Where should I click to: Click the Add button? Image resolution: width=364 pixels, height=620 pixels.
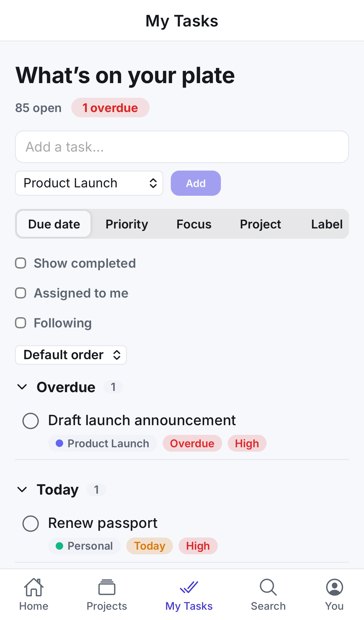coord(196,183)
